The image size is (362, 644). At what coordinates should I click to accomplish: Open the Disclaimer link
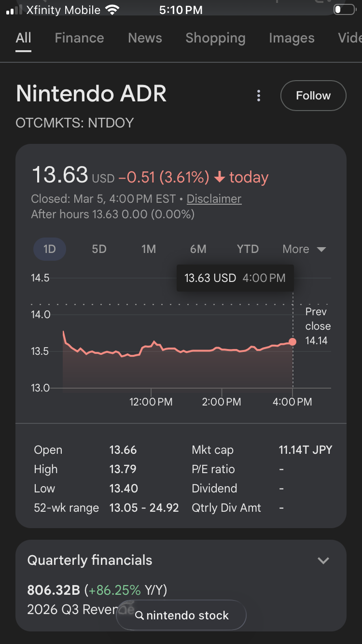pyautogui.click(x=214, y=199)
